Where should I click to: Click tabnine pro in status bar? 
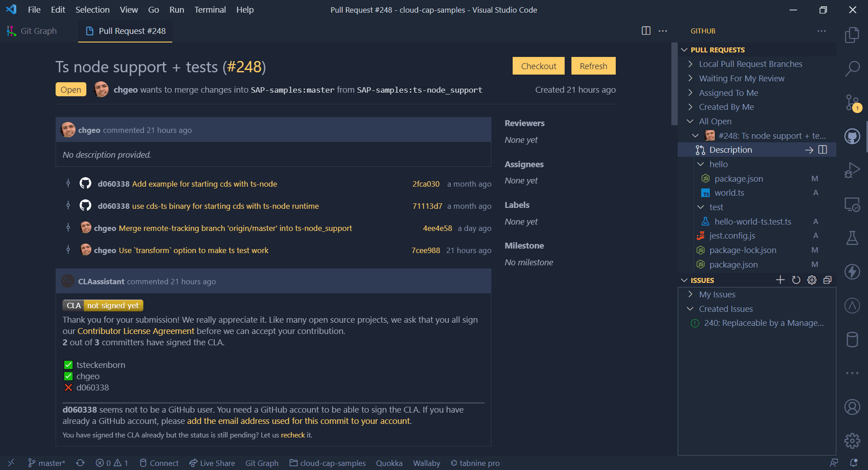pyautogui.click(x=475, y=463)
